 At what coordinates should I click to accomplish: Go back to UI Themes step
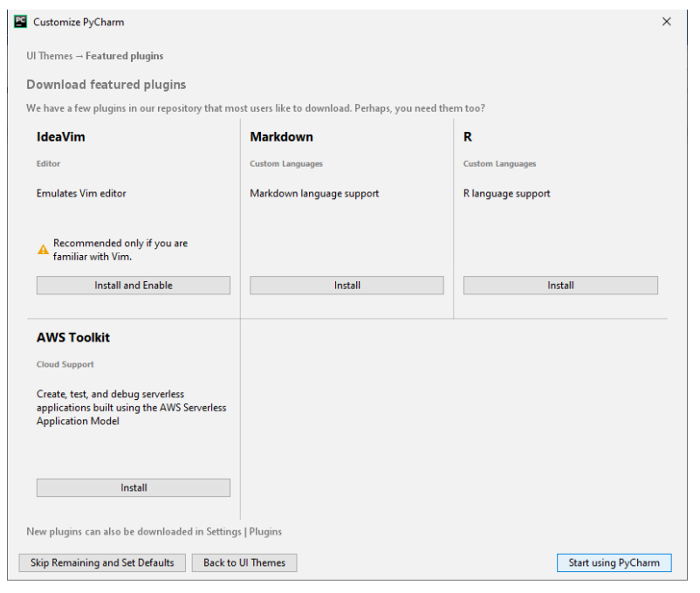pos(244,562)
